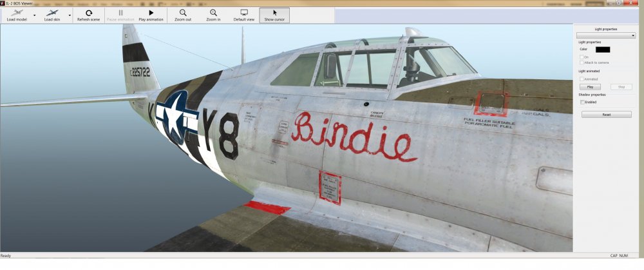Viewport: 644px width, 270px height.
Task: Click the Reset button
Action: tap(606, 115)
